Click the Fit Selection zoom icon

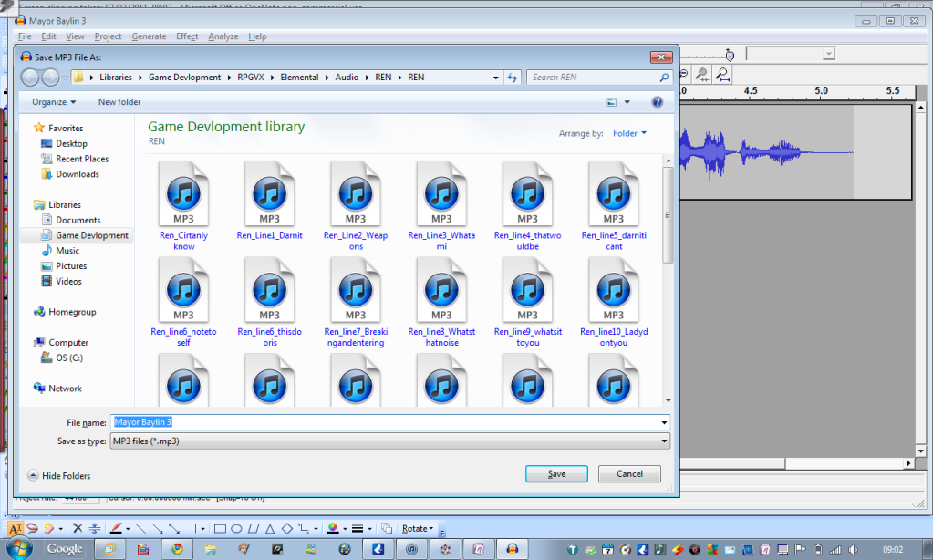click(x=701, y=74)
